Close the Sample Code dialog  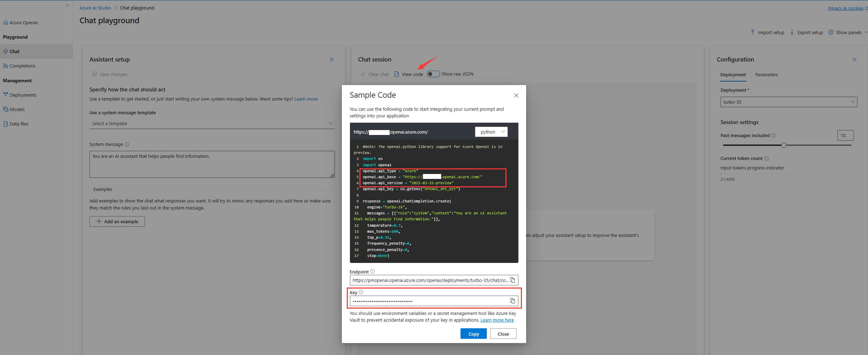coord(516,96)
